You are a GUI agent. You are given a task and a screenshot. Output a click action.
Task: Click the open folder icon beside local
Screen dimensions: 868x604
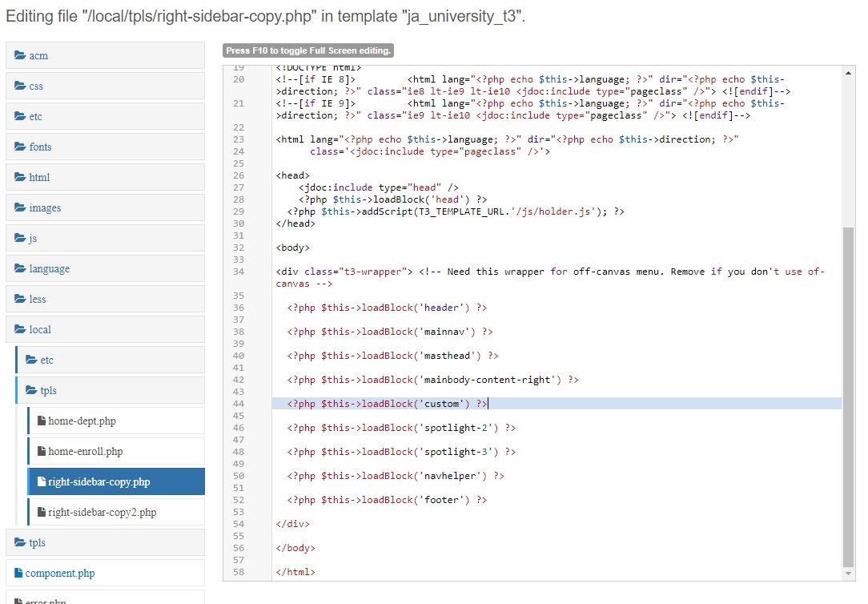point(21,330)
